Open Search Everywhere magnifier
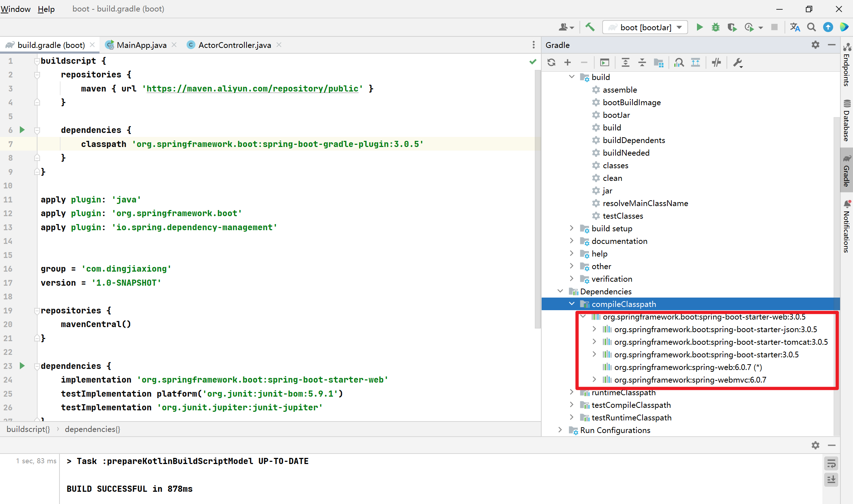The width and height of the screenshot is (853, 504). click(812, 27)
